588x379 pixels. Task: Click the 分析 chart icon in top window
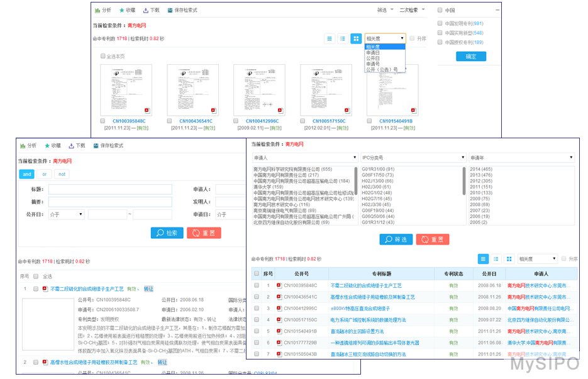click(x=97, y=11)
